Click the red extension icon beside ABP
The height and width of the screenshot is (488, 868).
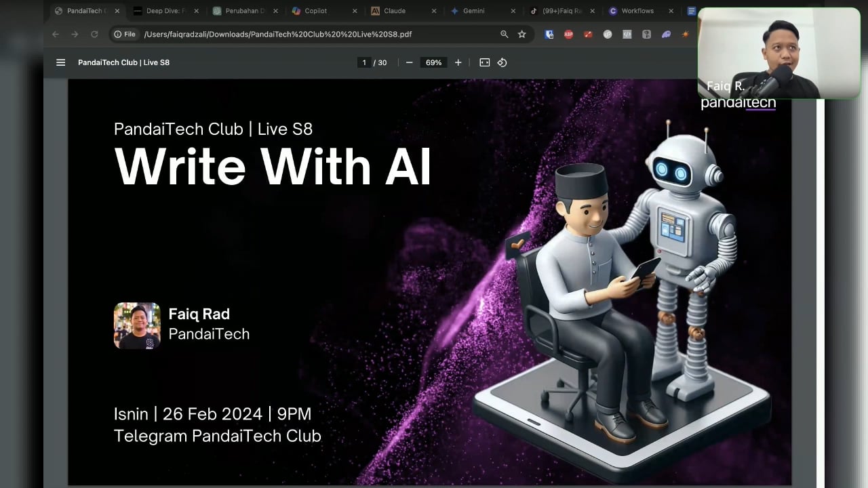588,34
